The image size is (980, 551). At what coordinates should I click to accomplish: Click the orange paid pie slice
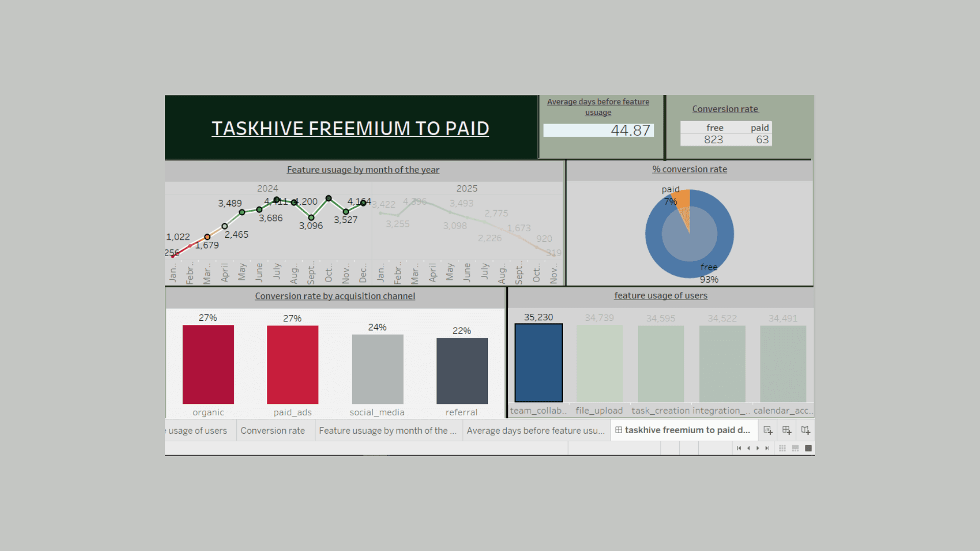coord(684,199)
